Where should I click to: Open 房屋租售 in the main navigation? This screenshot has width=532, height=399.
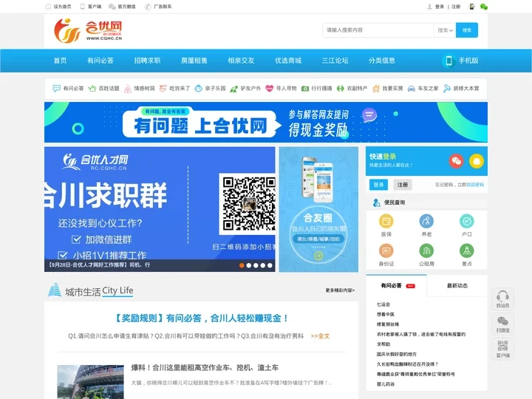(194, 61)
